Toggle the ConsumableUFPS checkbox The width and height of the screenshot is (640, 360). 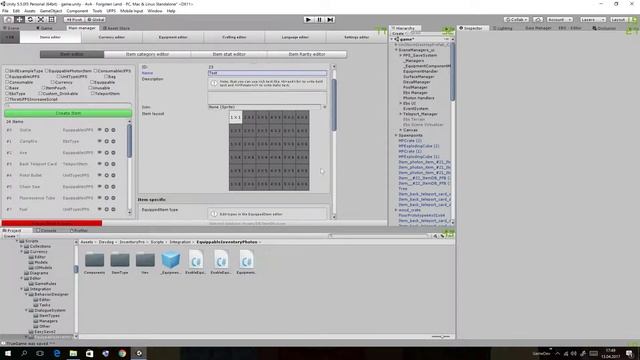[x=95, y=71]
